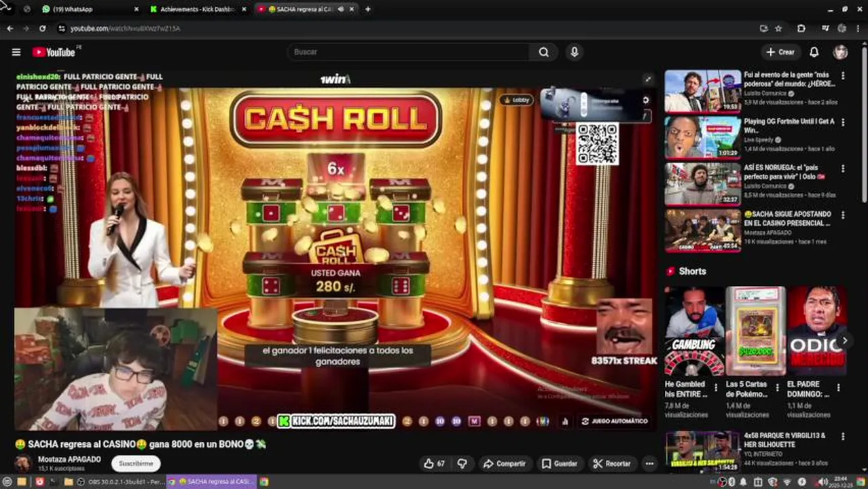Open 'EL PADRE DOMINGO' short

(816, 331)
